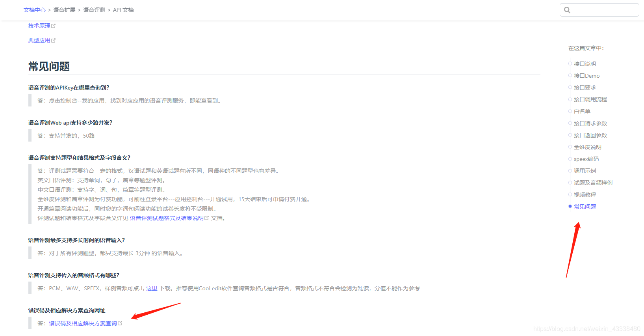Jump to 接口请求参数 section

(590, 123)
